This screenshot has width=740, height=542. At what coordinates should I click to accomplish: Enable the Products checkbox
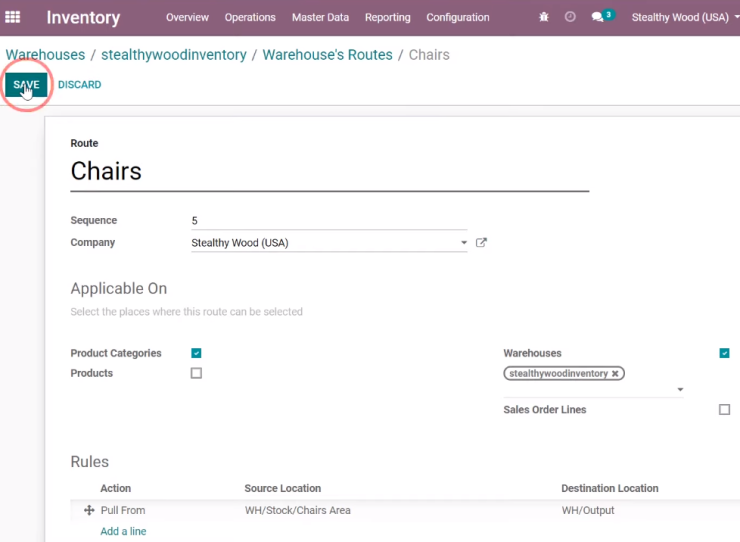pos(196,373)
